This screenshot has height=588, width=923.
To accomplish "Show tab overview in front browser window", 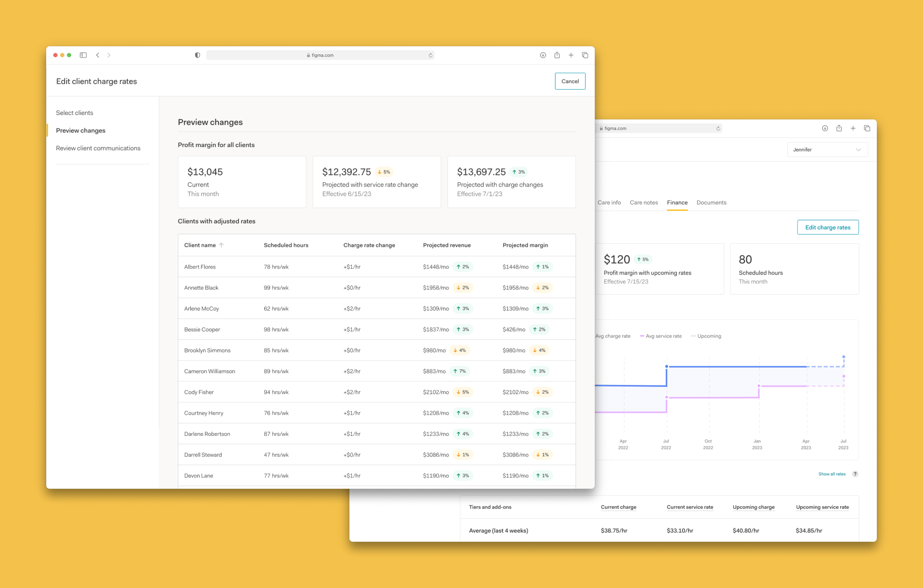I will 585,55.
